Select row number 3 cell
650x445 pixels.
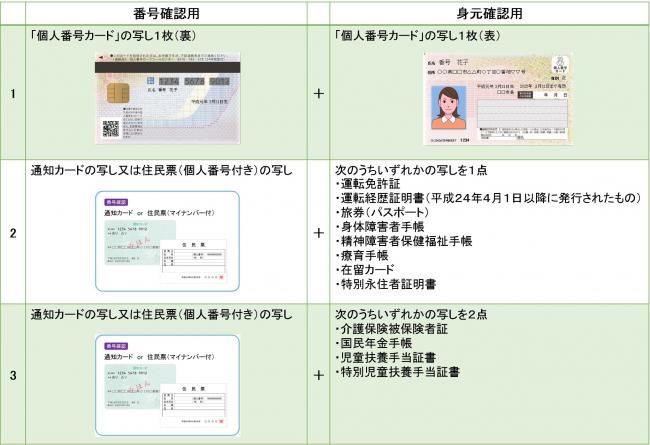coord(13,375)
